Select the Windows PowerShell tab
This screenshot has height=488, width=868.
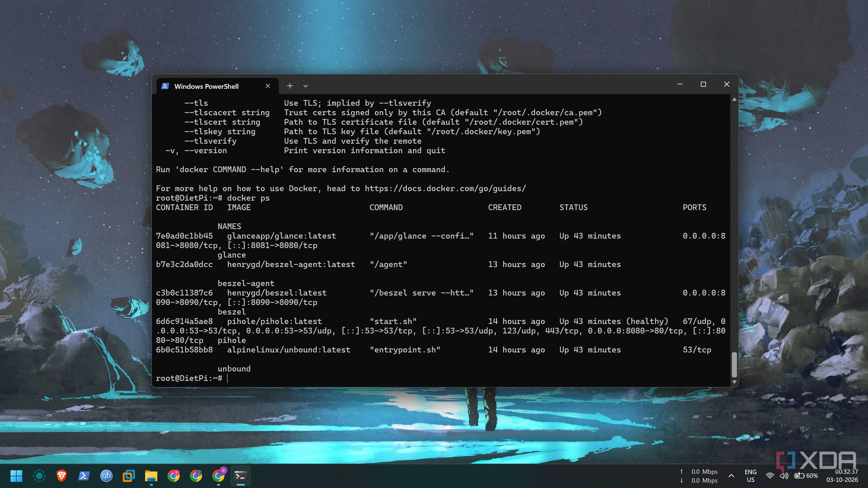coord(217,86)
